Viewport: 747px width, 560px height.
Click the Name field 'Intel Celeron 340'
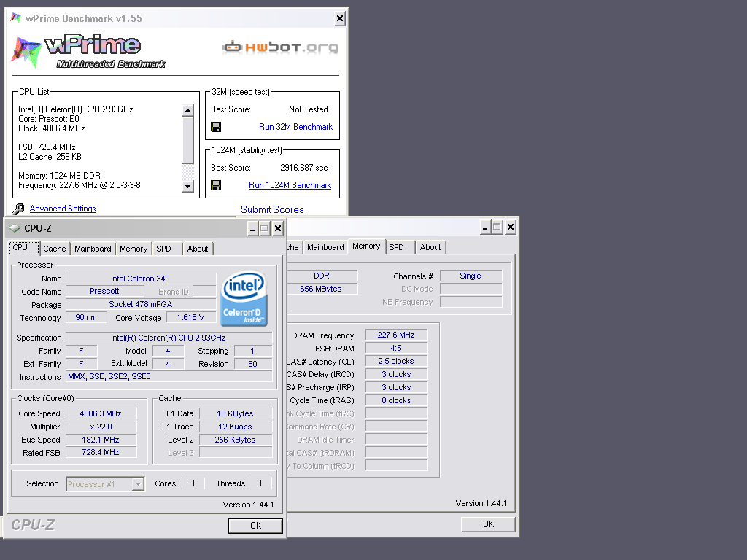[141, 279]
